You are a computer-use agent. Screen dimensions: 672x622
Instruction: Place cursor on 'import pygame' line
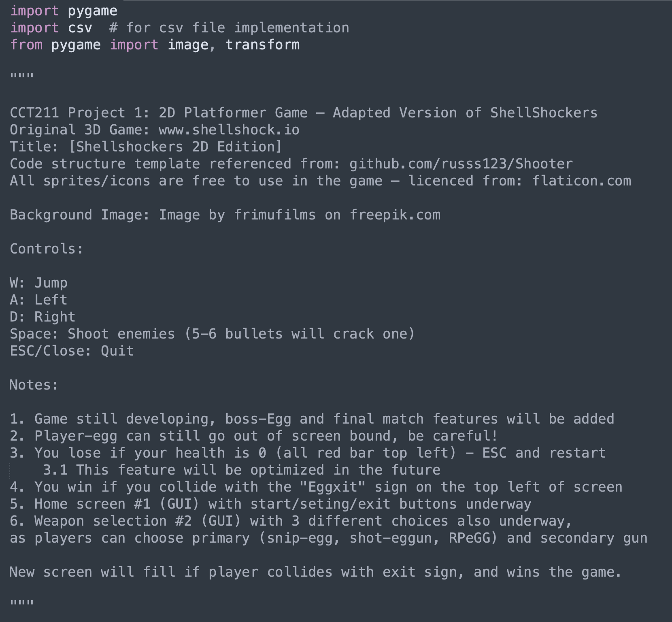[x=64, y=11]
